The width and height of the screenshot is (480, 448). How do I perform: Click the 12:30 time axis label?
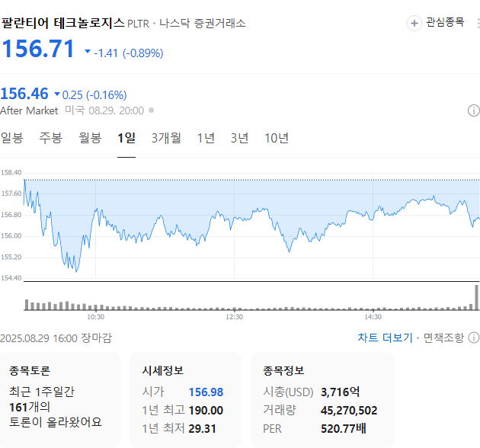click(234, 317)
